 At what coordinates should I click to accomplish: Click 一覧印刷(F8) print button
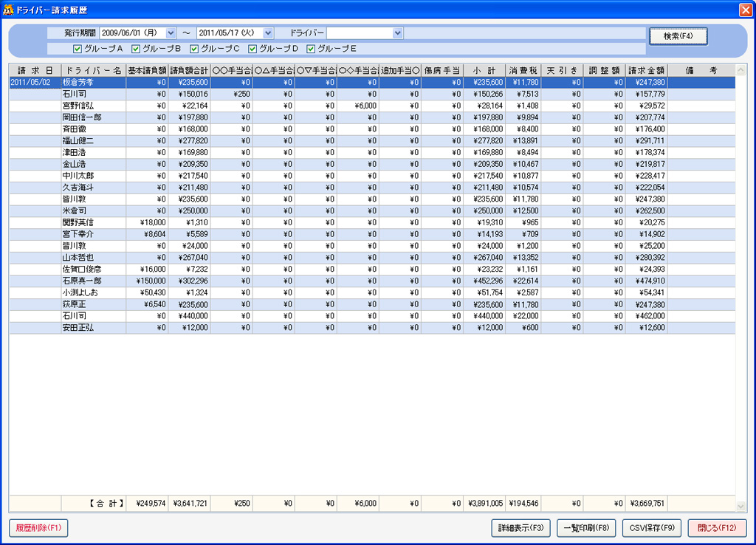[x=586, y=528]
